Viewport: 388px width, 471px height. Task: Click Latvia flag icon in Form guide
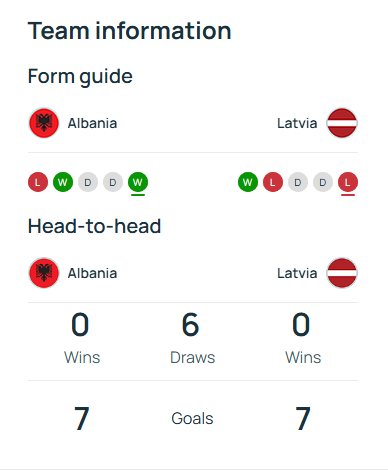pos(342,123)
